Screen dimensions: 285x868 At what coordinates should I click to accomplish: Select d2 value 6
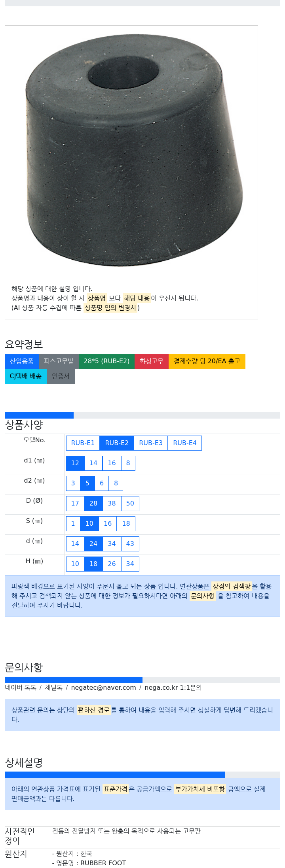pyautogui.click(x=102, y=483)
